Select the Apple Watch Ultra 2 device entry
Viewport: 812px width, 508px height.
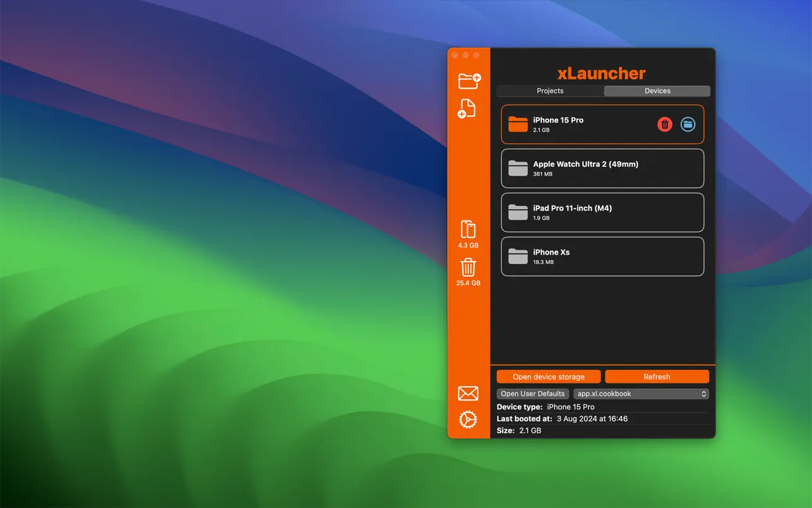pos(602,168)
